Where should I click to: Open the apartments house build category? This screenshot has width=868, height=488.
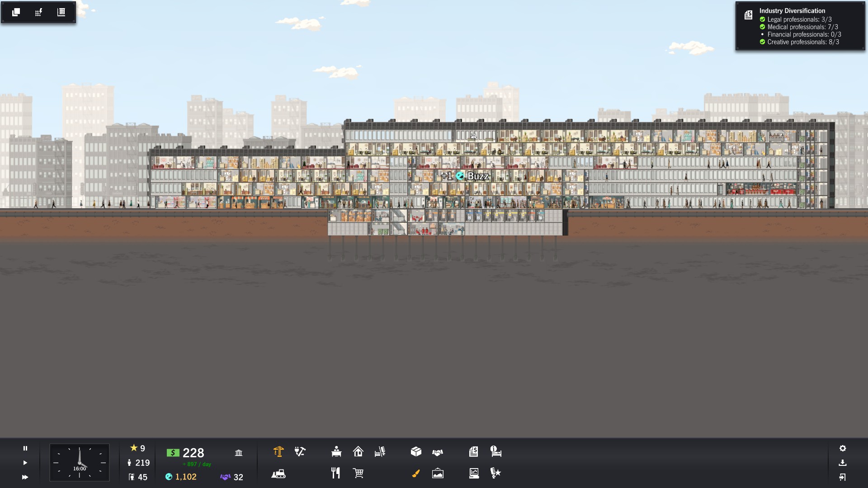click(x=358, y=451)
